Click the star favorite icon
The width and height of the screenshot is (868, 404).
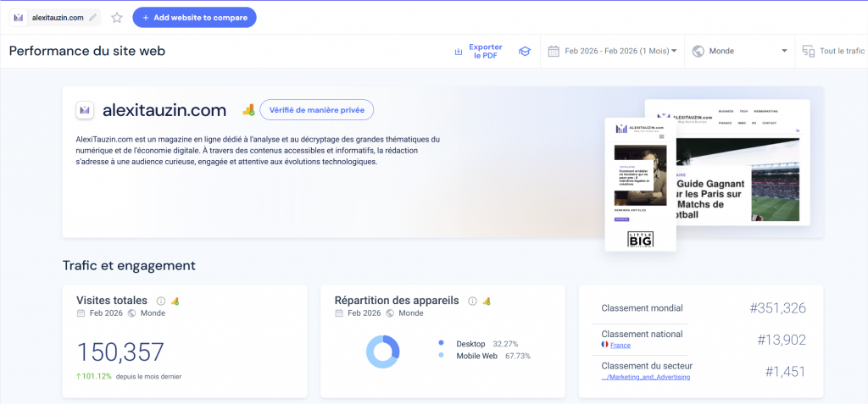(x=117, y=18)
